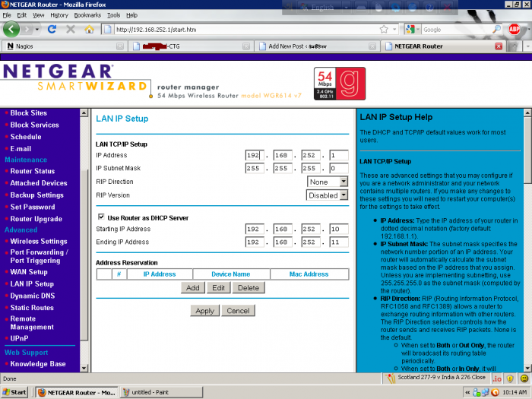Image resolution: width=532 pixels, height=399 pixels.
Task: Open the back/forward history dropdown arrow
Action: click(36, 30)
